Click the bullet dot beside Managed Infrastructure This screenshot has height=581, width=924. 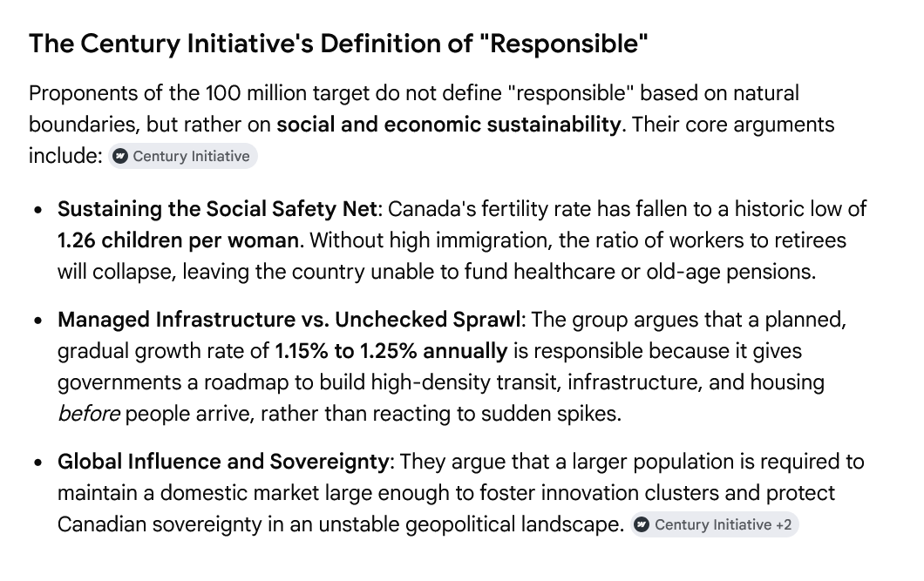(38, 321)
